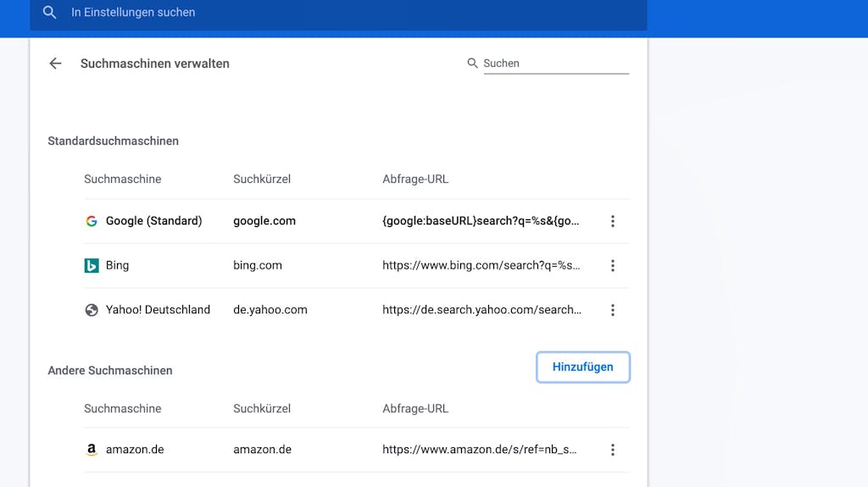Click the bing.com query URL text
The height and width of the screenshot is (487, 868).
coord(481,265)
